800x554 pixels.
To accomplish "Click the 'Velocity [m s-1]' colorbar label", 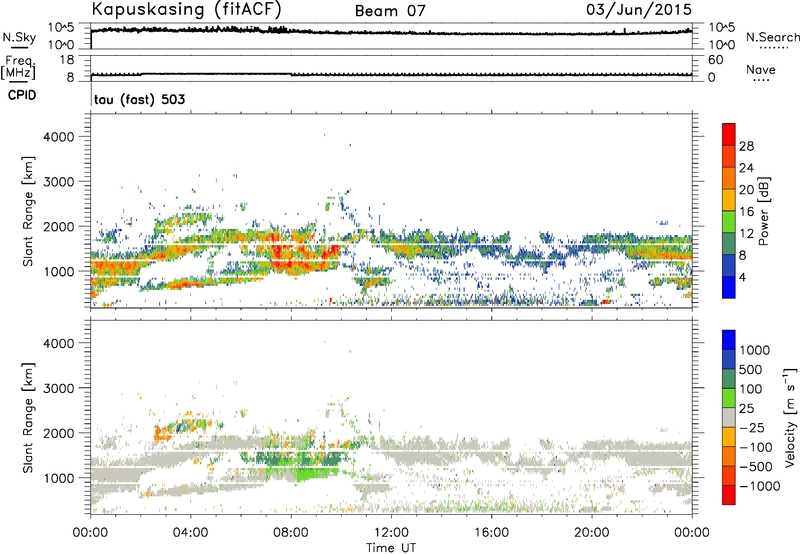I will [x=790, y=417].
